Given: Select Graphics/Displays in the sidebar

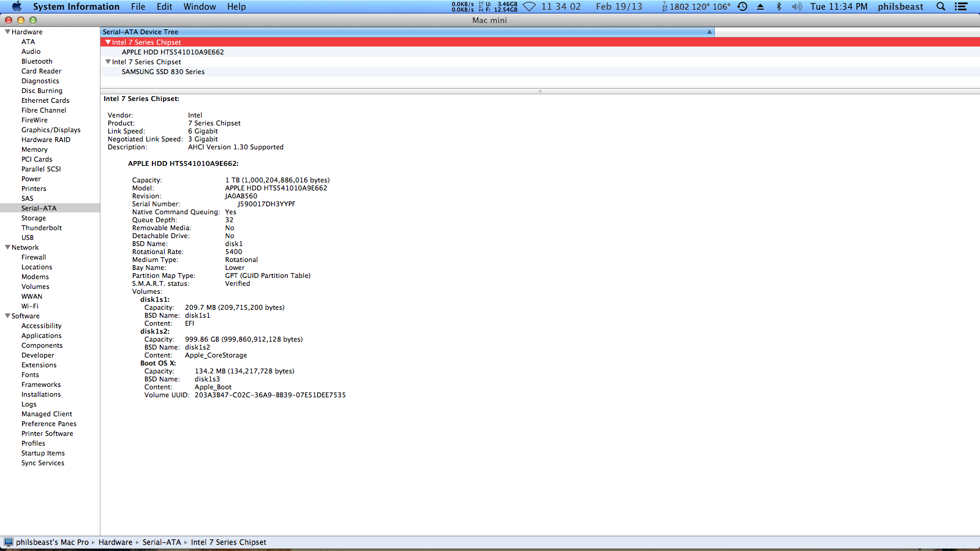Looking at the screenshot, I should (51, 130).
